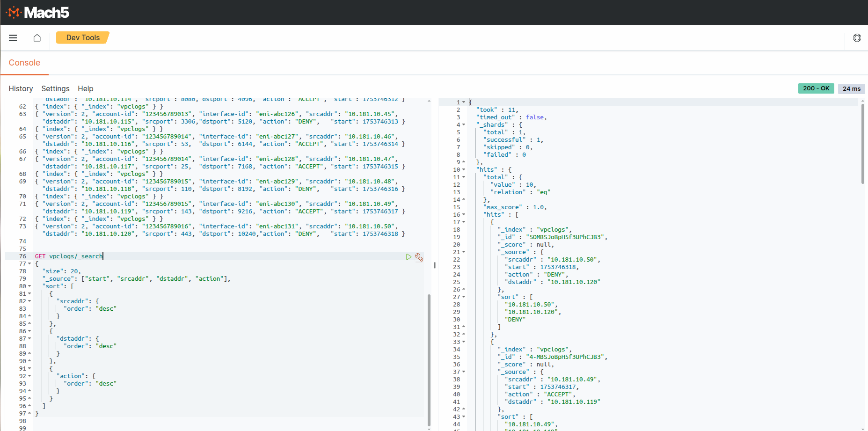Go to the home page icon
The image size is (868, 431).
tap(37, 38)
